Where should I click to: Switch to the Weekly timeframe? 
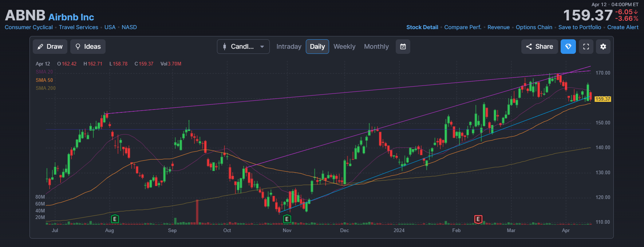(x=344, y=47)
